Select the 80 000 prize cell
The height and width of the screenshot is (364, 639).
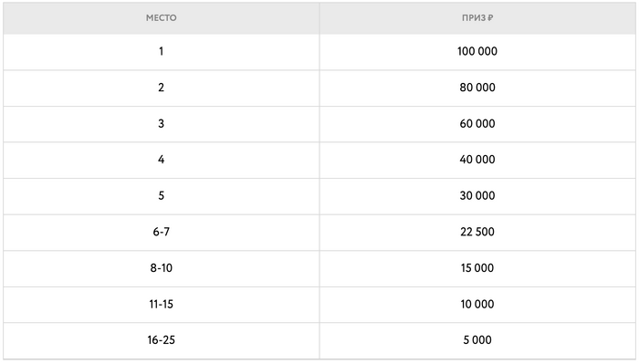(477, 88)
